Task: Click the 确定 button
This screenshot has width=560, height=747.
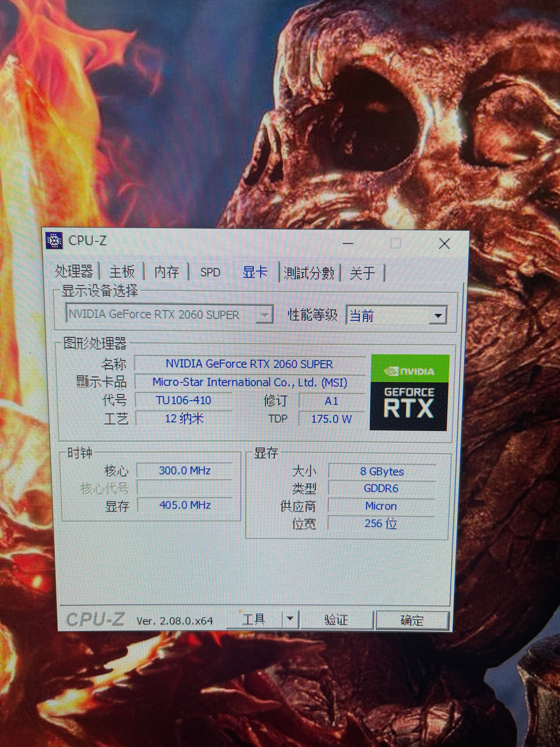Action: tap(412, 620)
